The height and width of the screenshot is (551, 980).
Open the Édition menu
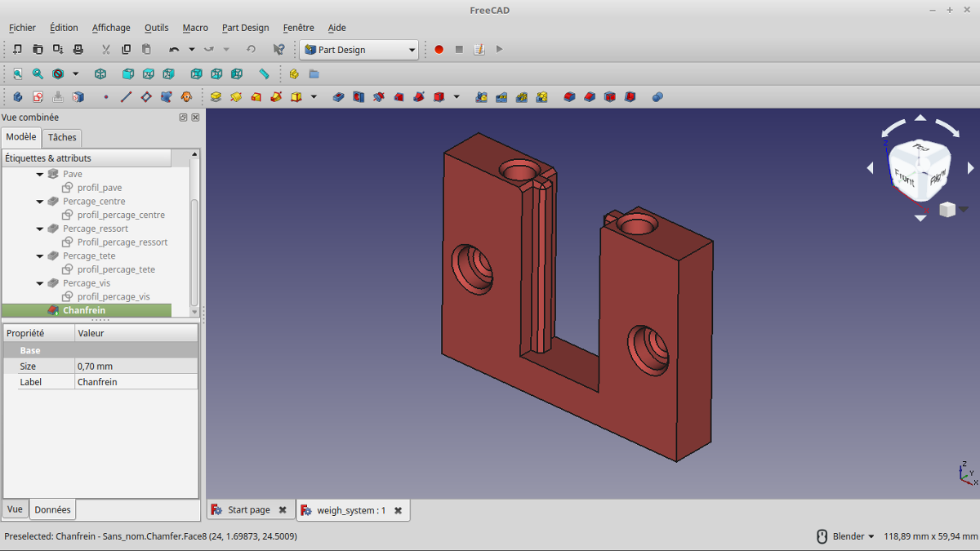click(x=64, y=28)
